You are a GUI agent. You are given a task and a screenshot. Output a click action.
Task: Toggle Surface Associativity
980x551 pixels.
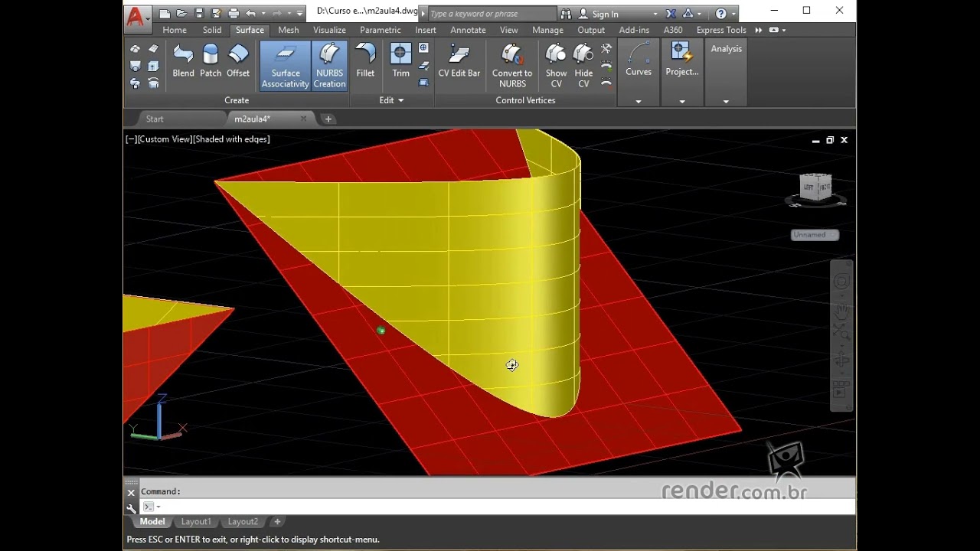coord(285,66)
